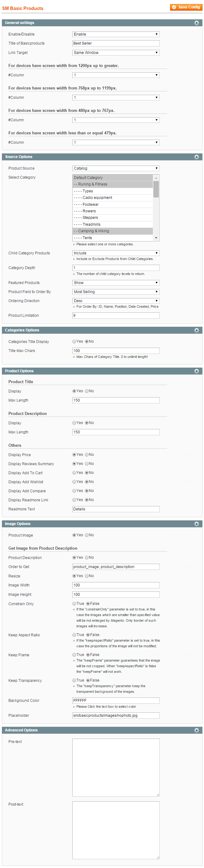Select Default Category in category list
The height and width of the screenshot is (868, 204).
click(113, 178)
